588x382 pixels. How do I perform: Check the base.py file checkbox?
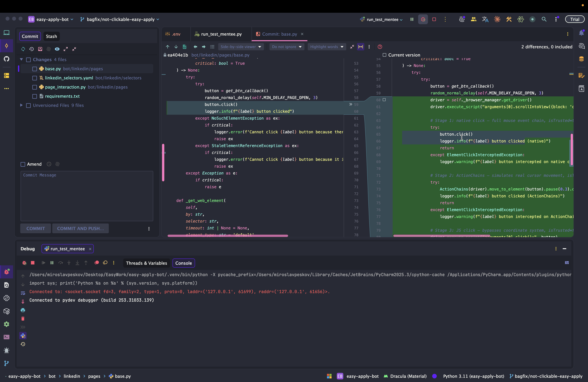[x=35, y=69]
